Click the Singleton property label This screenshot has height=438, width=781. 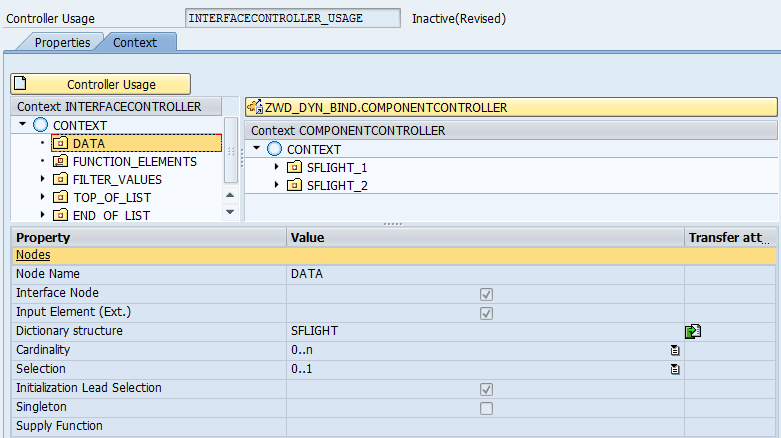point(41,407)
